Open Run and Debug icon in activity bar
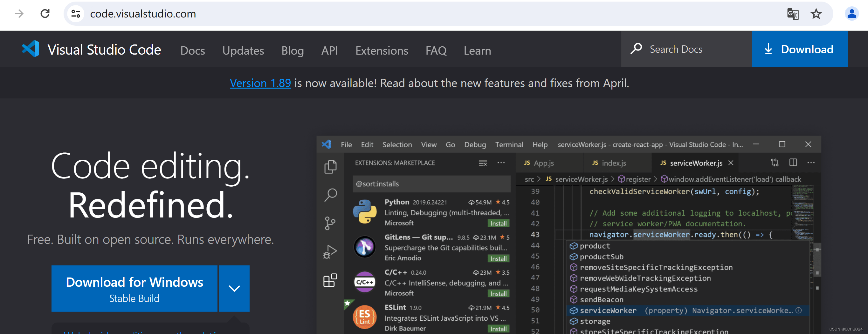Screen dimensions: 868x334 coord(330,251)
